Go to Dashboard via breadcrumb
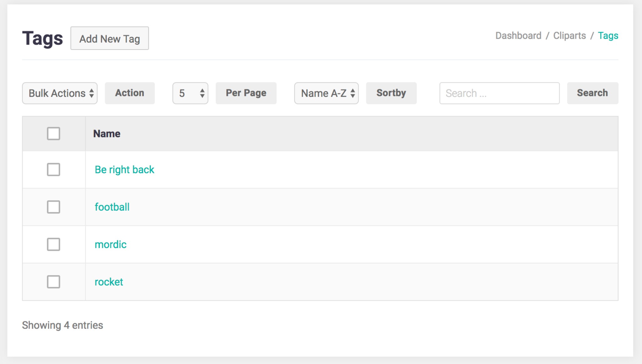642x364 pixels. [518, 35]
